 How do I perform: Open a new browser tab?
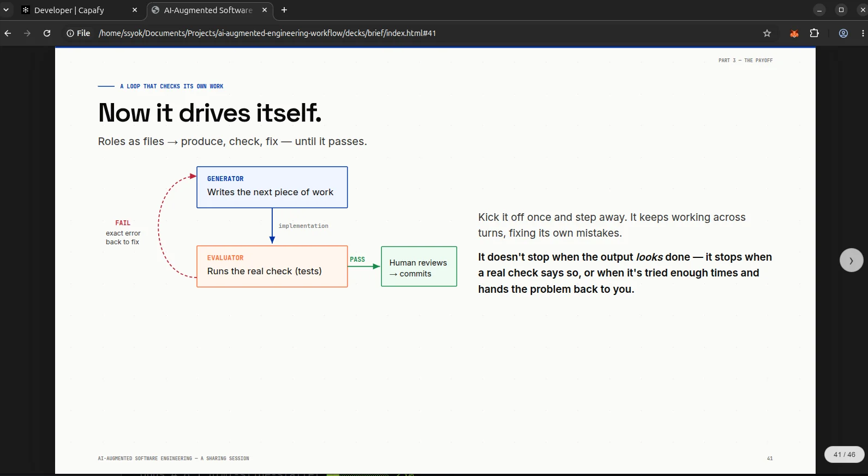pos(284,10)
